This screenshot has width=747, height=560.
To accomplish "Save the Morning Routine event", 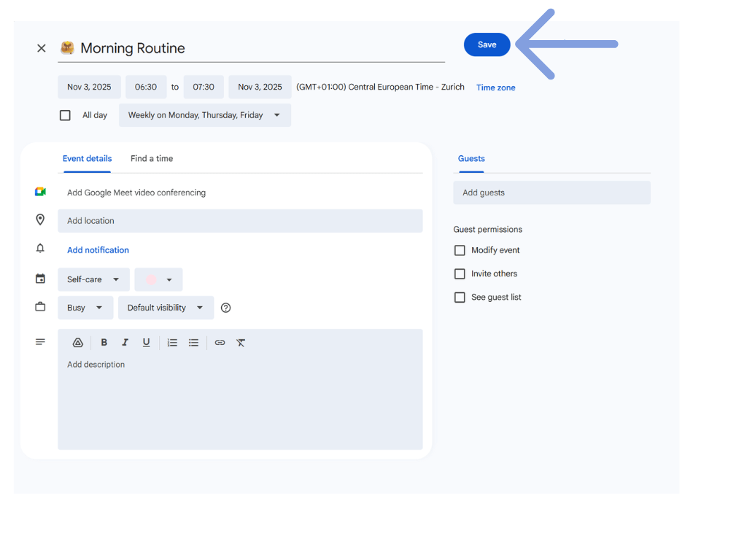I will (x=487, y=44).
